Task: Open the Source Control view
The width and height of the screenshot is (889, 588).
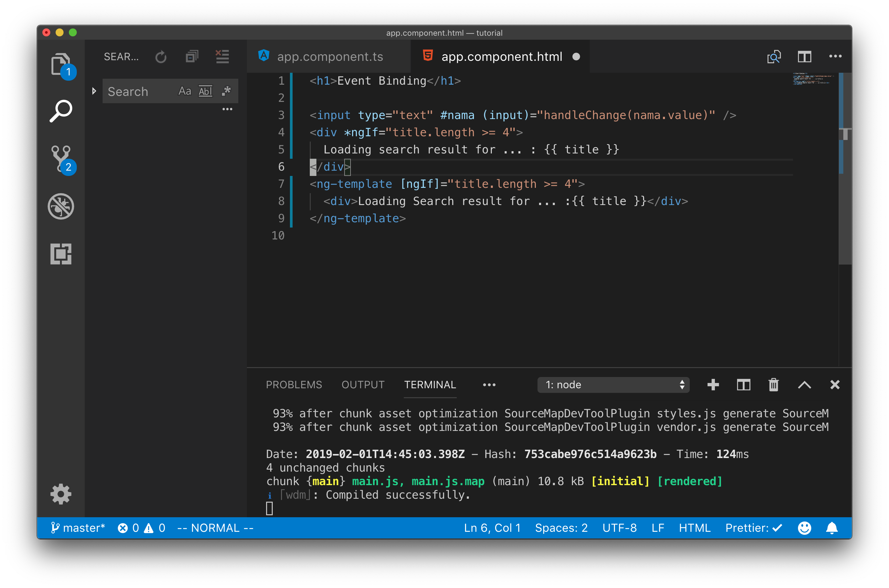Action: click(61, 159)
